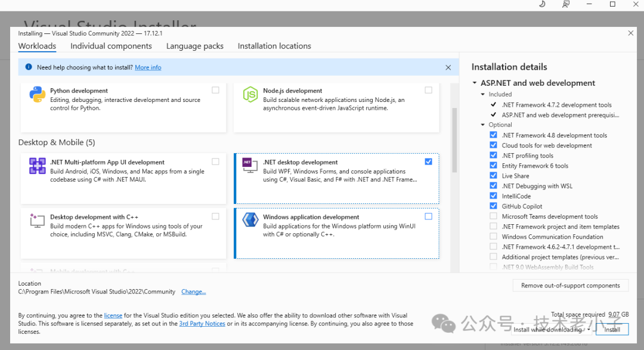Click the Windows application development icon
The width and height of the screenshot is (644, 350).
250,221
